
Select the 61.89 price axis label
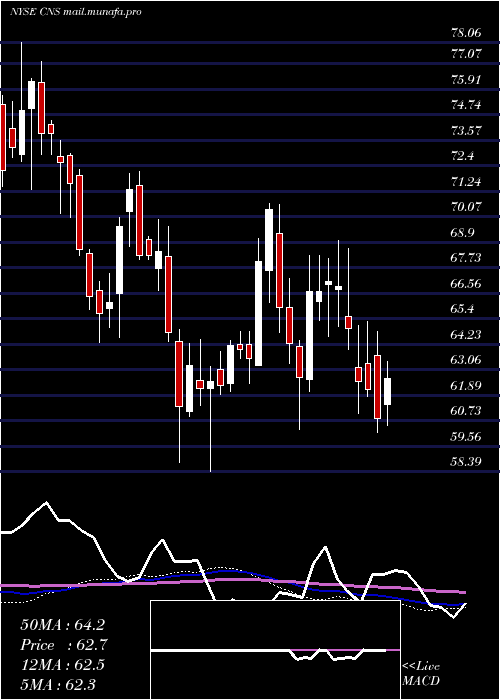467,385
